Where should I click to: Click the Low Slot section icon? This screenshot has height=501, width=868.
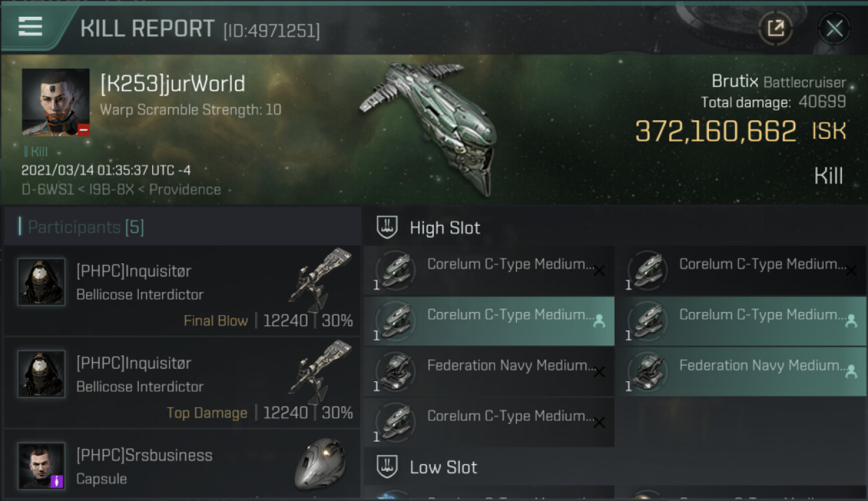click(x=388, y=467)
